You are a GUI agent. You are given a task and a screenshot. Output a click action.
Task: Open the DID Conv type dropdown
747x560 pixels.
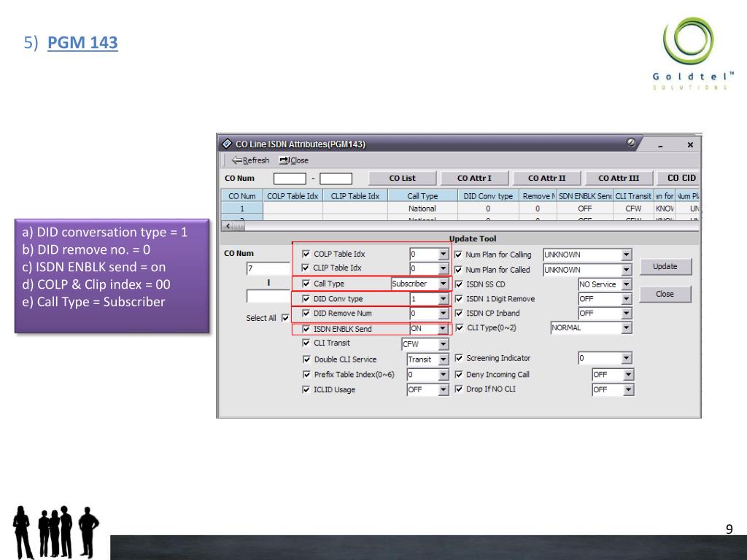click(443, 299)
